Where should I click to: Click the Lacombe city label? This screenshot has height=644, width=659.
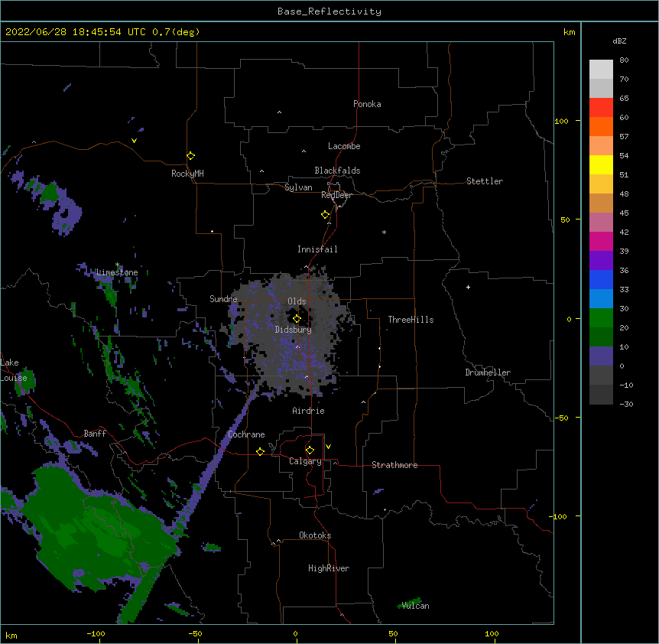[344, 146]
